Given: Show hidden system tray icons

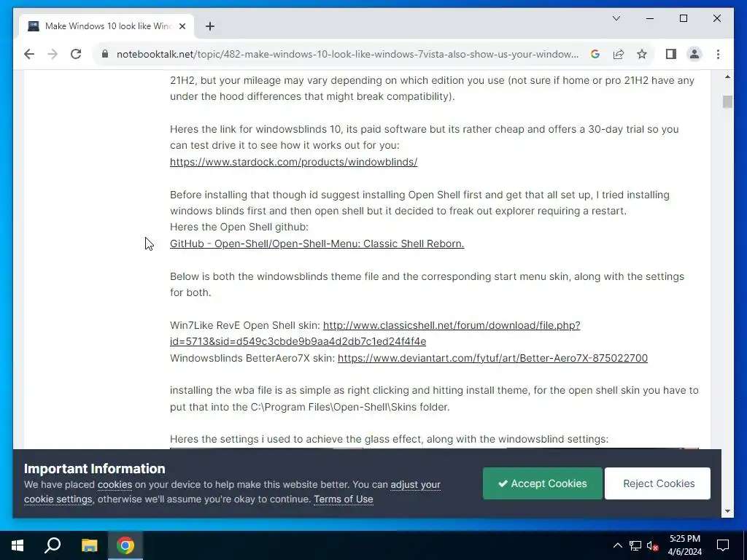Looking at the screenshot, I should coord(617,545).
